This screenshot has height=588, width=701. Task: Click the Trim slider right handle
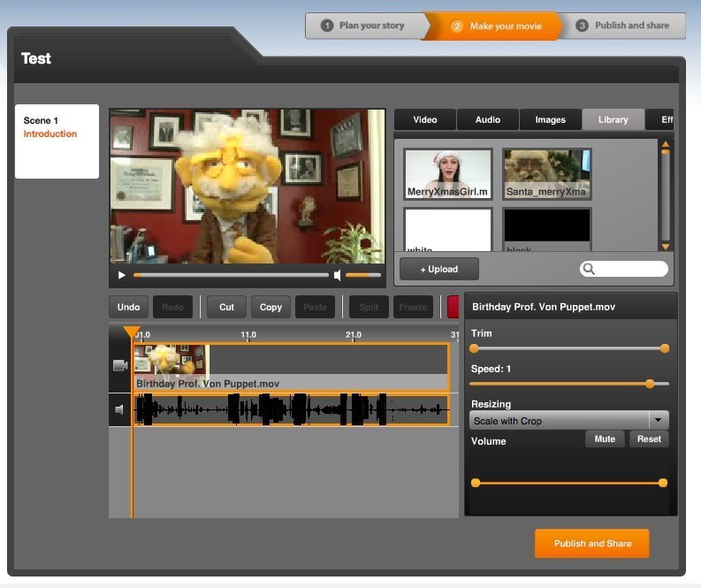point(665,348)
